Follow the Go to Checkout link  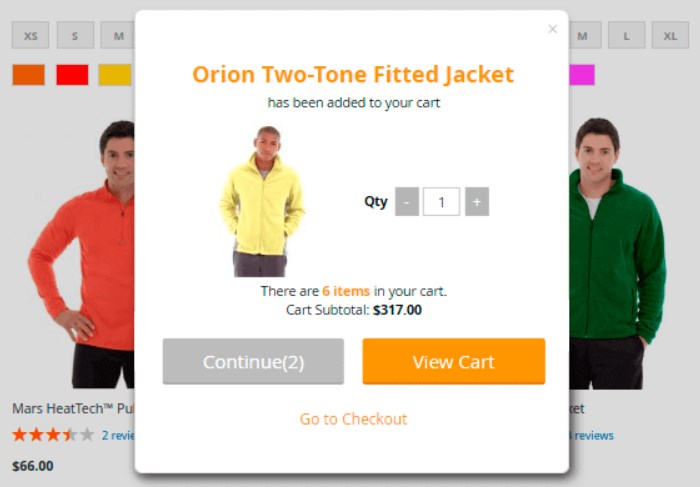point(353,419)
